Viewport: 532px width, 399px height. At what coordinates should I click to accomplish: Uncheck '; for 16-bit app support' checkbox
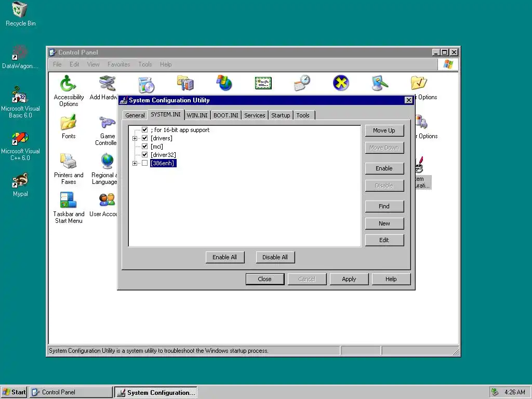[144, 130]
